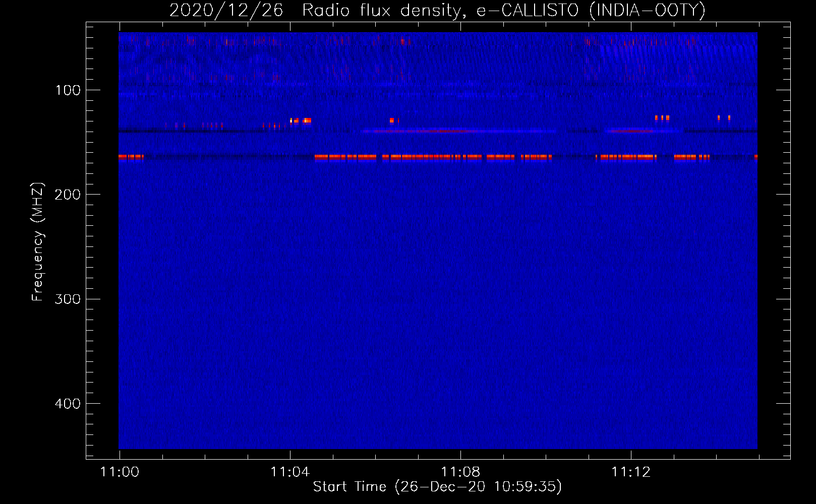
Task: Click the '11:12' time tick label
Action: 631,472
